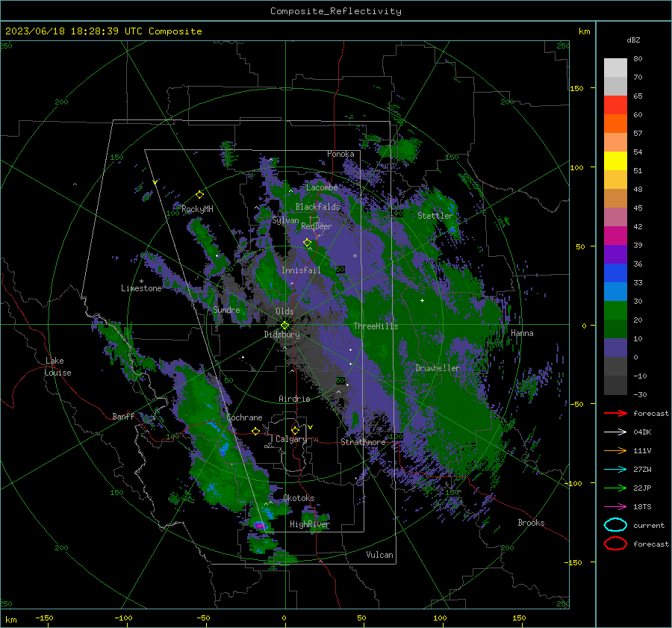Click the Sylvan label on the map
The image size is (672, 628).
pyautogui.click(x=285, y=220)
